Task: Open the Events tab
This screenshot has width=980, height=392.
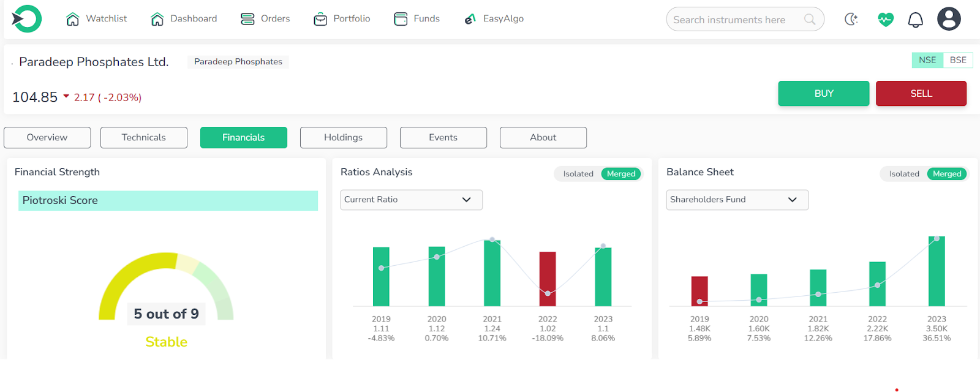Action: 443,138
